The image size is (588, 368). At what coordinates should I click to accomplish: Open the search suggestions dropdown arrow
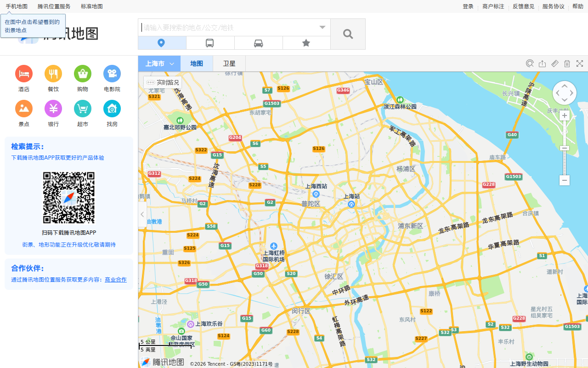(322, 27)
